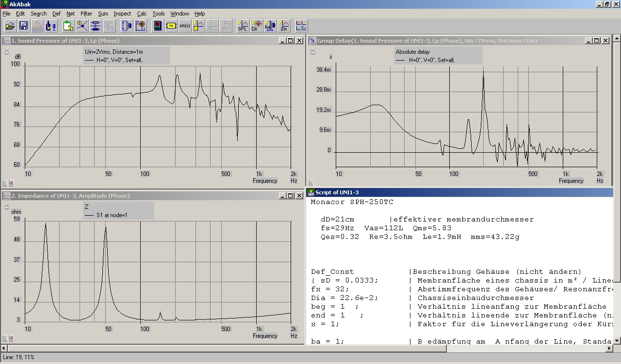Toggle curve marker icon in Impedance window
This screenshot has width=621, height=364.
point(11,338)
